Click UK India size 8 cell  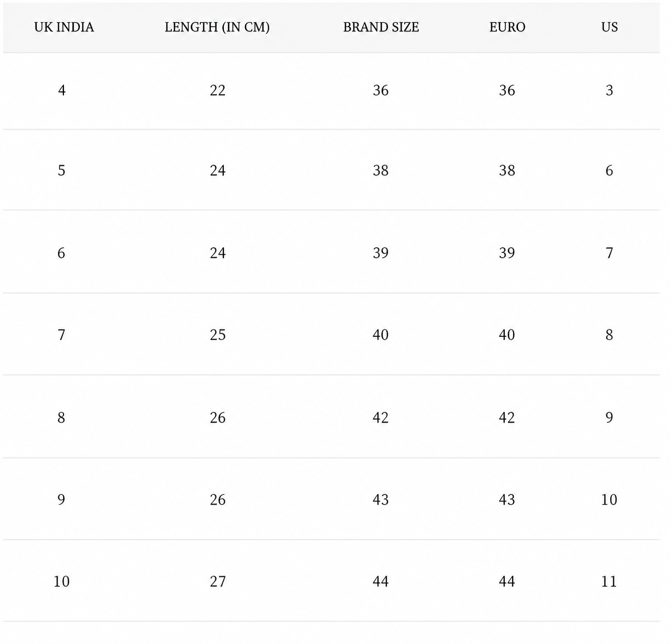pos(61,418)
